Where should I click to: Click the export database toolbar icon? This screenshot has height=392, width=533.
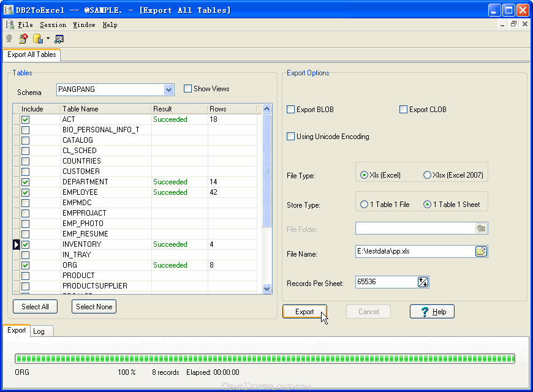pos(38,39)
